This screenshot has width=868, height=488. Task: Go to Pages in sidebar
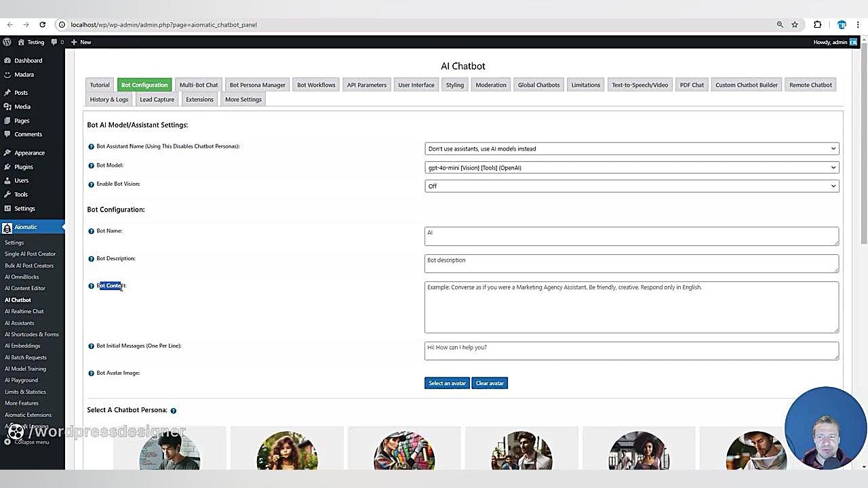(22, 121)
